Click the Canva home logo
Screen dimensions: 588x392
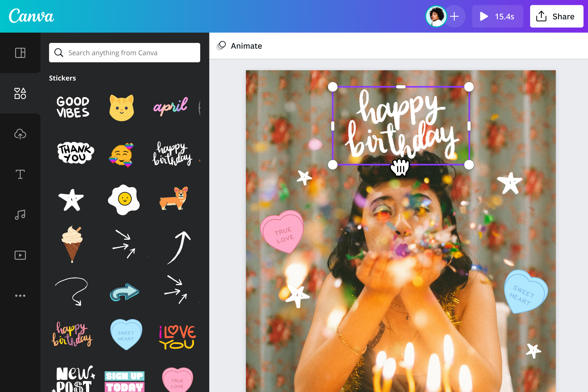point(31,16)
